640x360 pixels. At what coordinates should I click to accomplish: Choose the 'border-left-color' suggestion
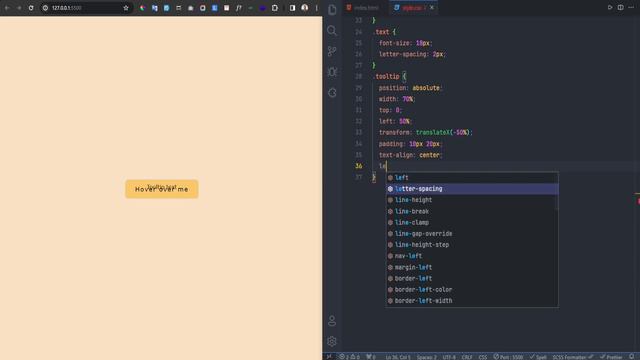472,289
